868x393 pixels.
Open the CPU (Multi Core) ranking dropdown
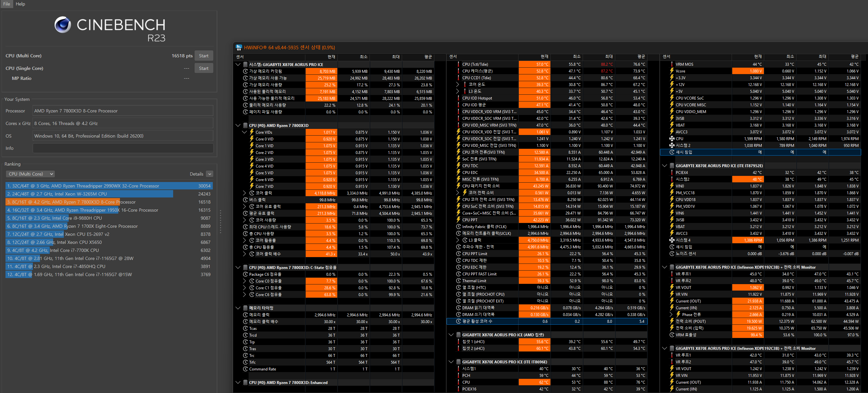(30, 174)
